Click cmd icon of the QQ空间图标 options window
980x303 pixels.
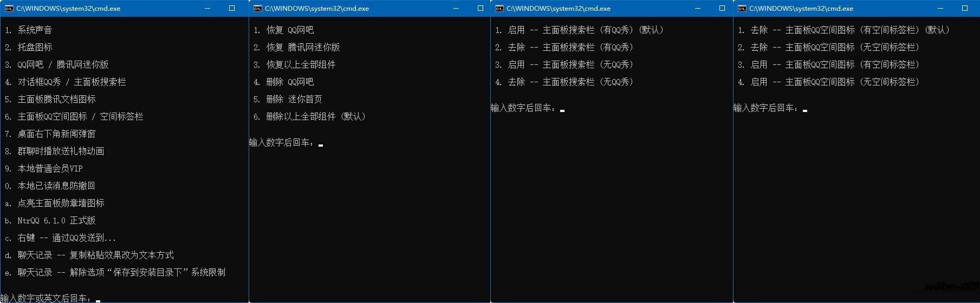[x=742, y=9]
